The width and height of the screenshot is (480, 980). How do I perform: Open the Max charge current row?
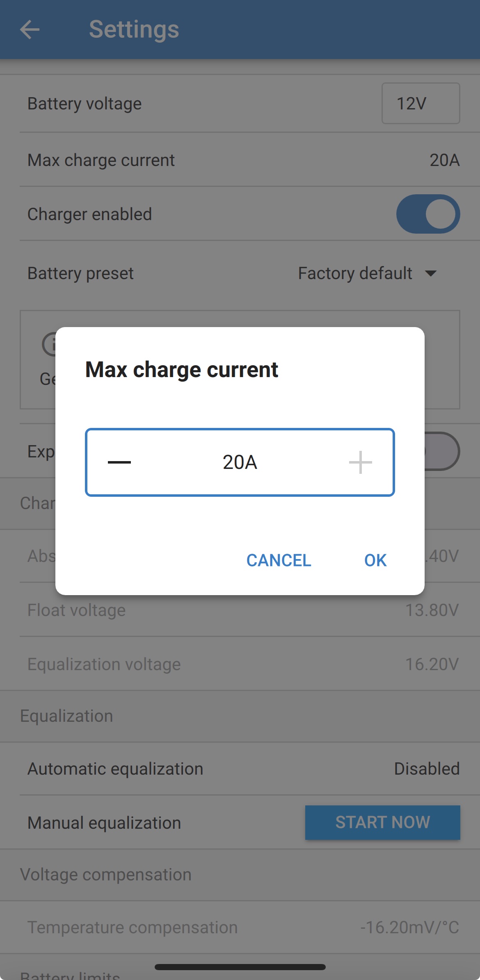click(x=240, y=160)
